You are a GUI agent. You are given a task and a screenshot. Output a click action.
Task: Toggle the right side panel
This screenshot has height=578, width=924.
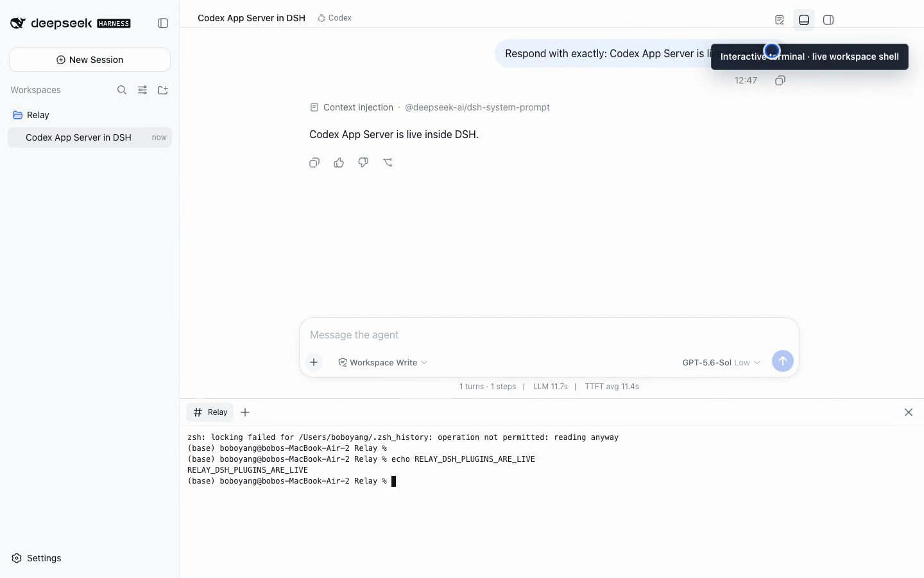(828, 20)
